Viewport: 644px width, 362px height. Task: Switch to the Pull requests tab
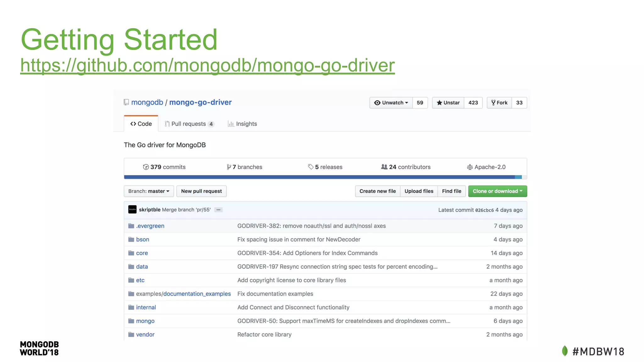[189, 124]
